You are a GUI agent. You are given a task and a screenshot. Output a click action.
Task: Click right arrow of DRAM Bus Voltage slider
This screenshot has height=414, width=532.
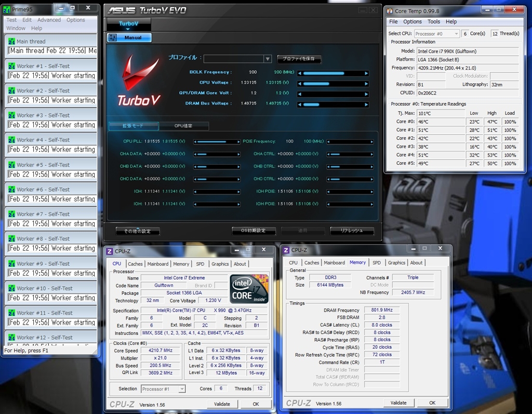[367, 105]
